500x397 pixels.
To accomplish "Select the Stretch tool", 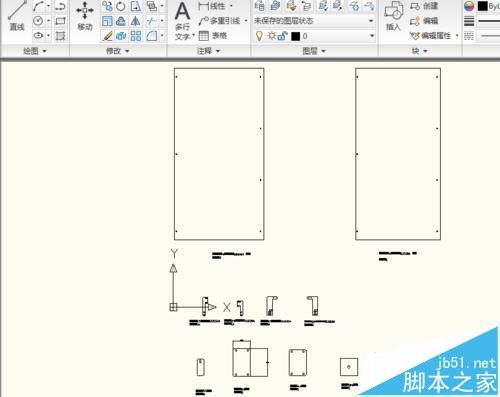I will pyautogui.click(x=135, y=6).
